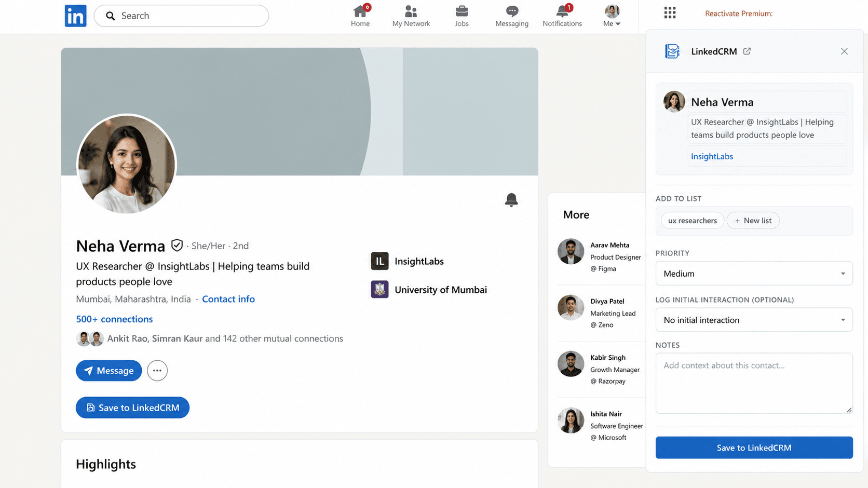Image resolution: width=868 pixels, height=488 pixels.
Task: Open the apps grid icon
Action: (x=670, y=13)
